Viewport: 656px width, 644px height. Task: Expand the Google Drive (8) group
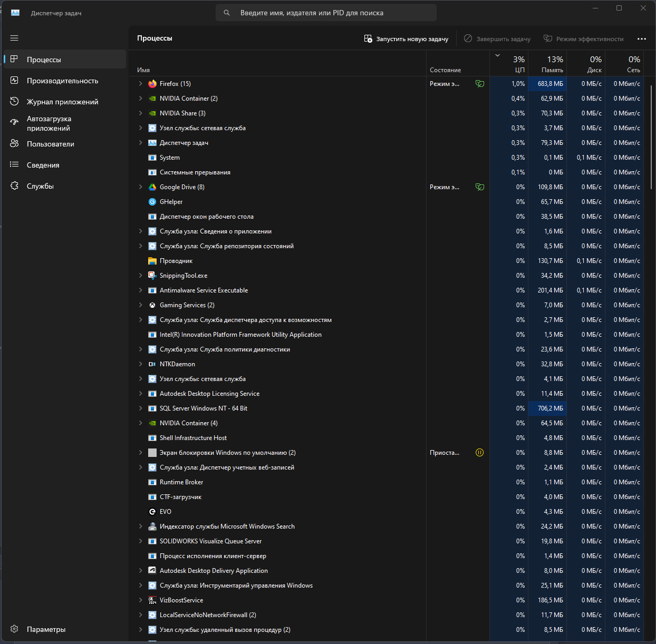click(x=140, y=187)
